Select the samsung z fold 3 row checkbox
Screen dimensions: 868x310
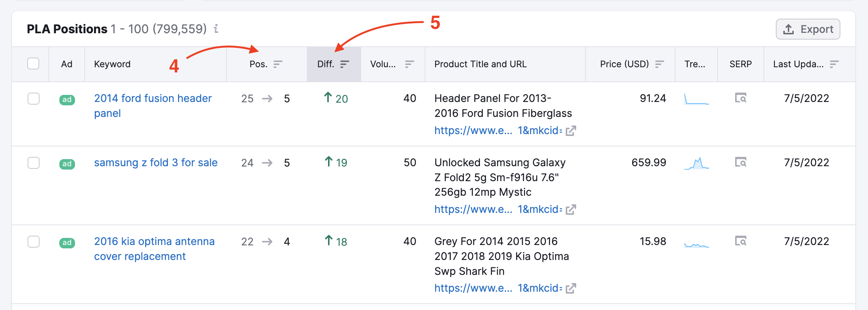(x=34, y=163)
